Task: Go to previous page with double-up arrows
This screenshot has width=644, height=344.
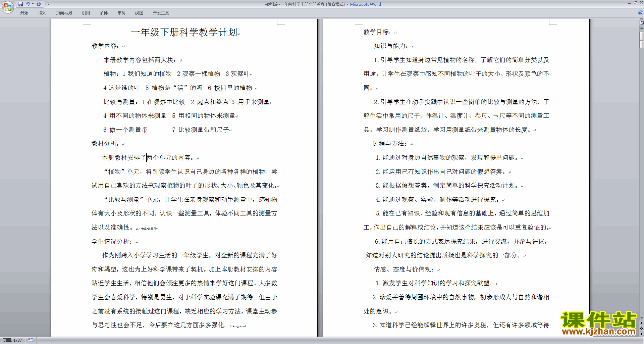Action: tap(642, 324)
